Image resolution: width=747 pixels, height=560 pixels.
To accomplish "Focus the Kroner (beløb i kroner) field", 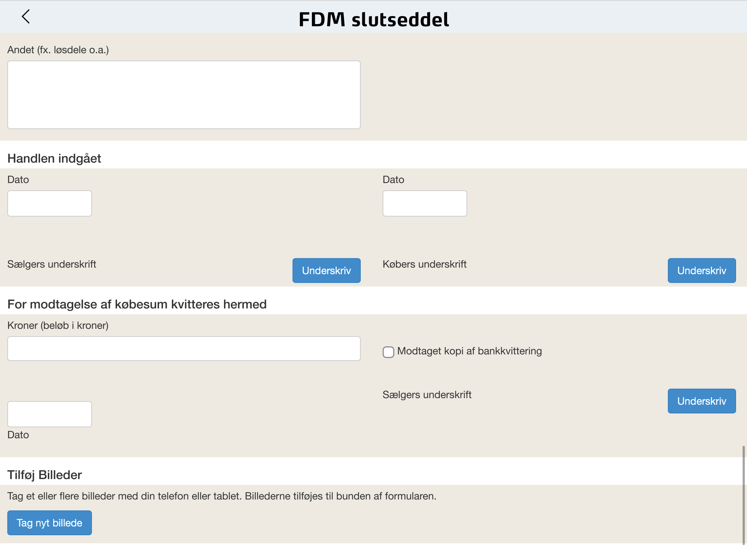I will coord(184,349).
